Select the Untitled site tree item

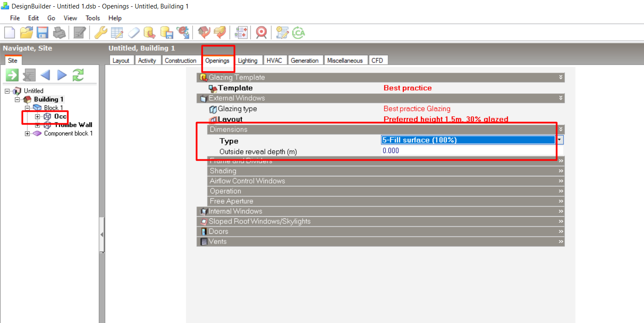pyautogui.click(x=33, y=91)
